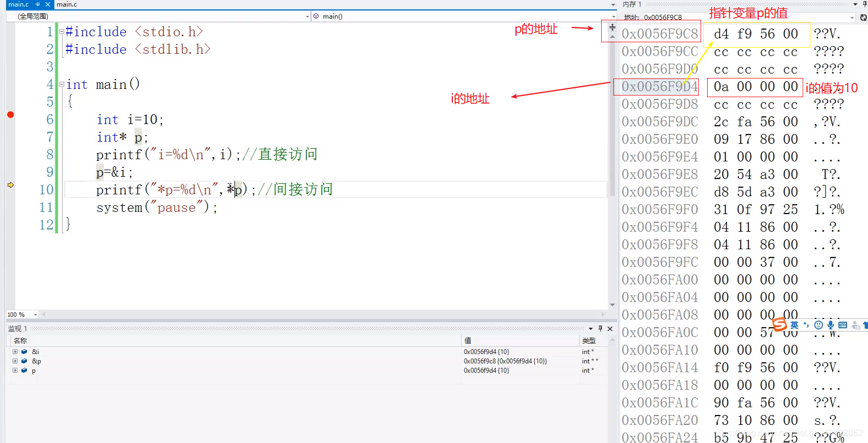Switch to the second main.c tab
The width and height of the screenshot is (868, 443).
click(x=66, y=4)
